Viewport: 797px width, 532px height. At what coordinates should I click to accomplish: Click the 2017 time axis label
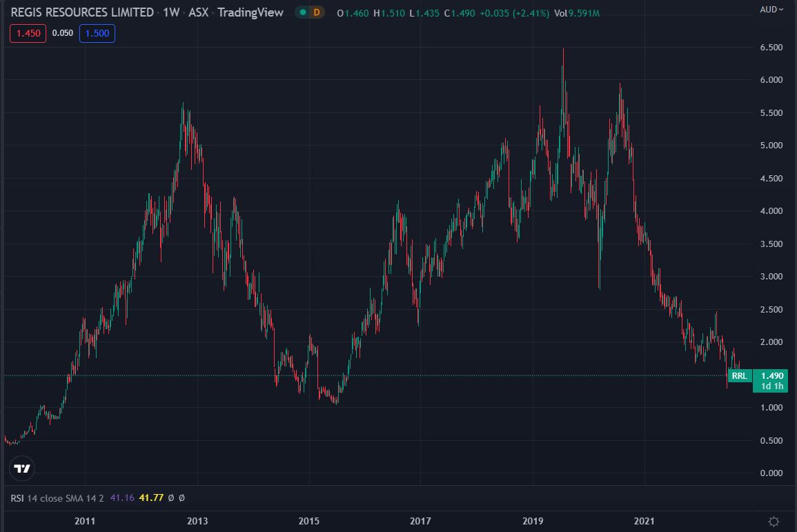tap(420, 521)
